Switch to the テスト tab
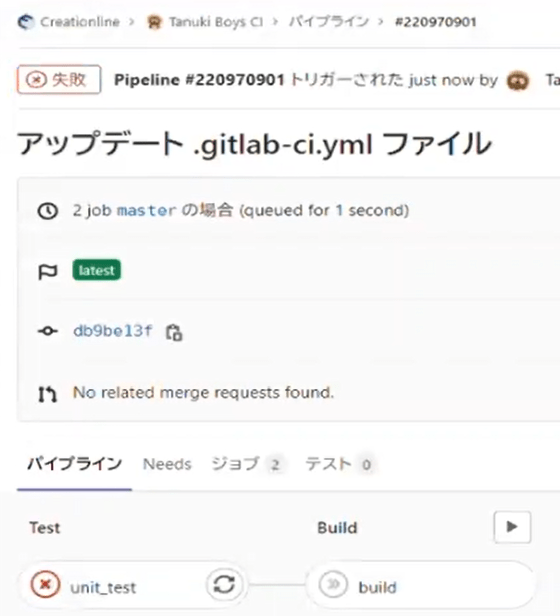560x616 pixels. tap(339, 464)
